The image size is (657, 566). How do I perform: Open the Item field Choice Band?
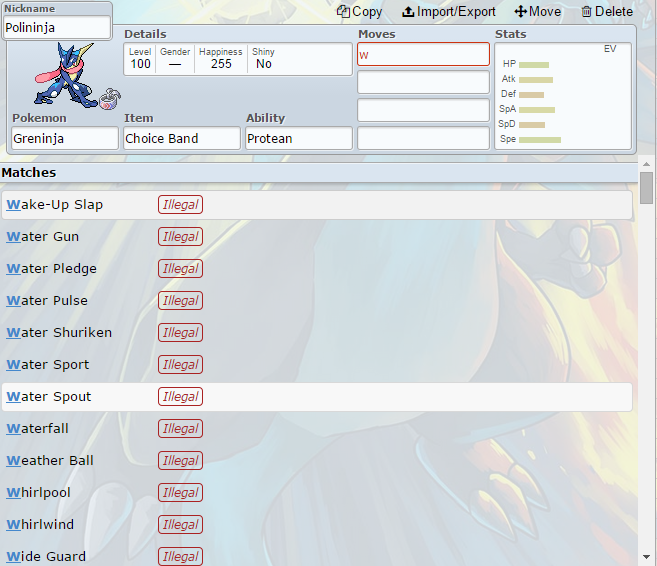coord(182,138)
